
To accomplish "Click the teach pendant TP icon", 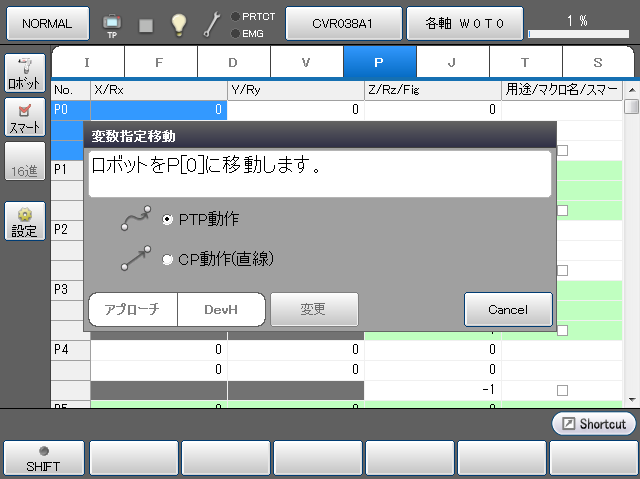I will pos(111,22).
